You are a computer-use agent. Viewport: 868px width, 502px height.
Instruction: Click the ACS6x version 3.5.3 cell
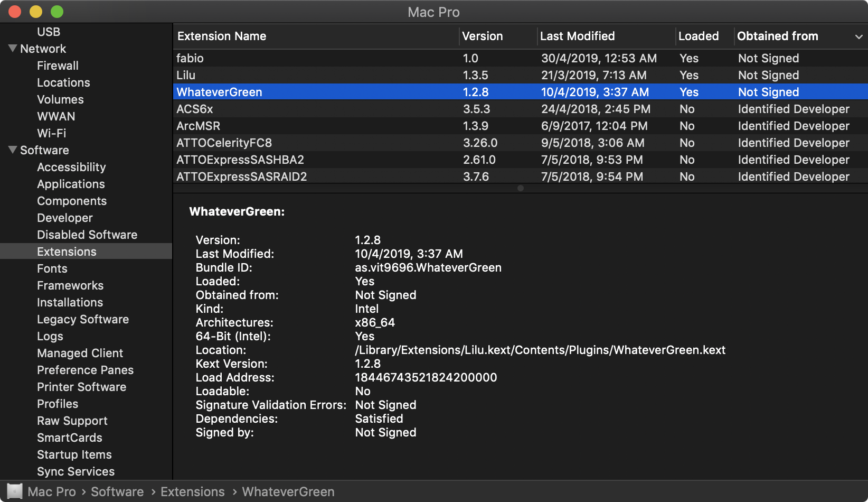477,109
